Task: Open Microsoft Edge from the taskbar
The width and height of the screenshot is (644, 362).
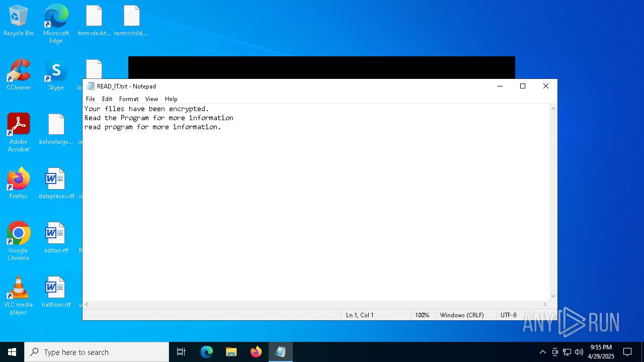Action: (x=207, y=352)
